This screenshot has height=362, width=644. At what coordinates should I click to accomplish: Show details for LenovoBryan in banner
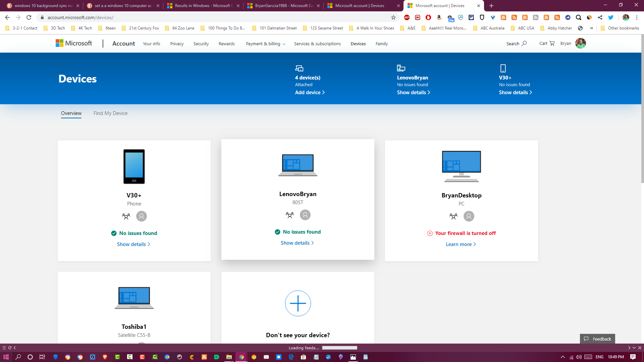[414, 93]
